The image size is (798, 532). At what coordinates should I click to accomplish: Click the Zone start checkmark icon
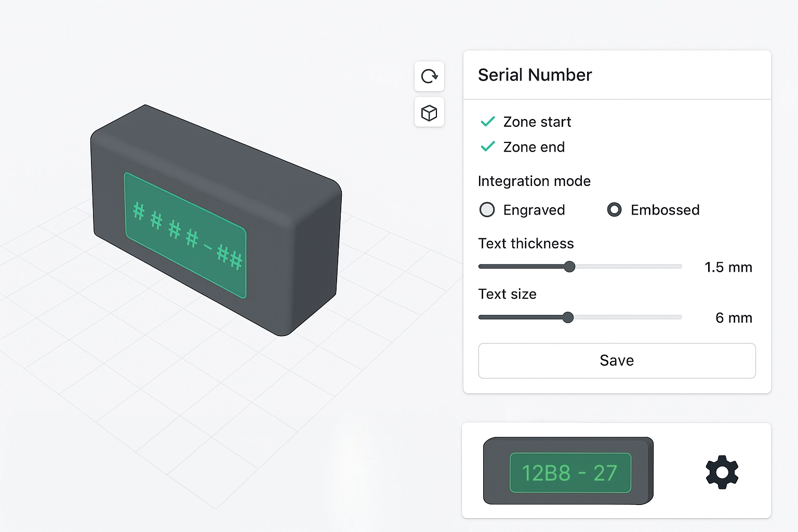click(x=488, y=122)
